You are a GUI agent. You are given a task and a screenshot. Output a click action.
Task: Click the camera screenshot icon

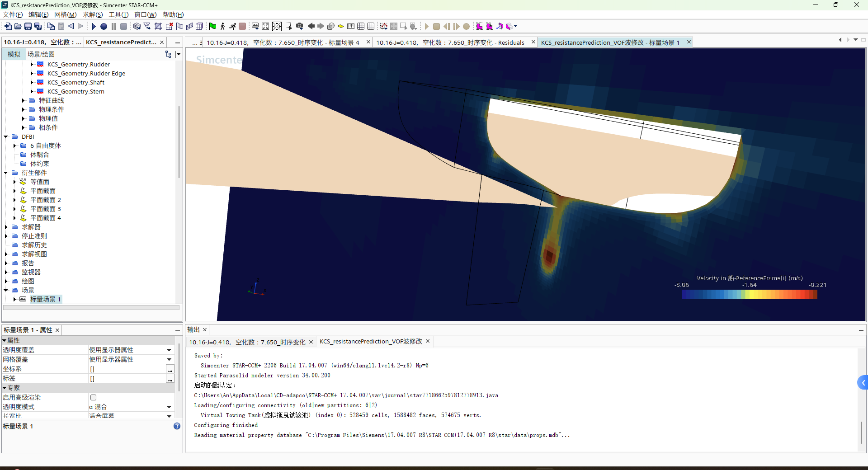click(300, 26)
